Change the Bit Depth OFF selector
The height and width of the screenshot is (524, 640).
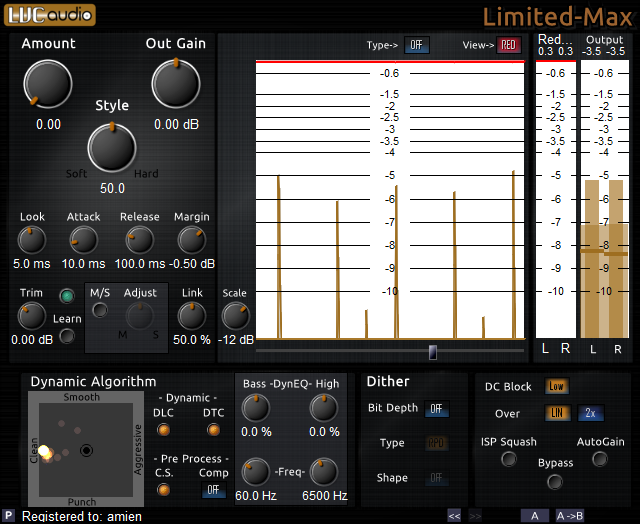[x=437, y=409]
